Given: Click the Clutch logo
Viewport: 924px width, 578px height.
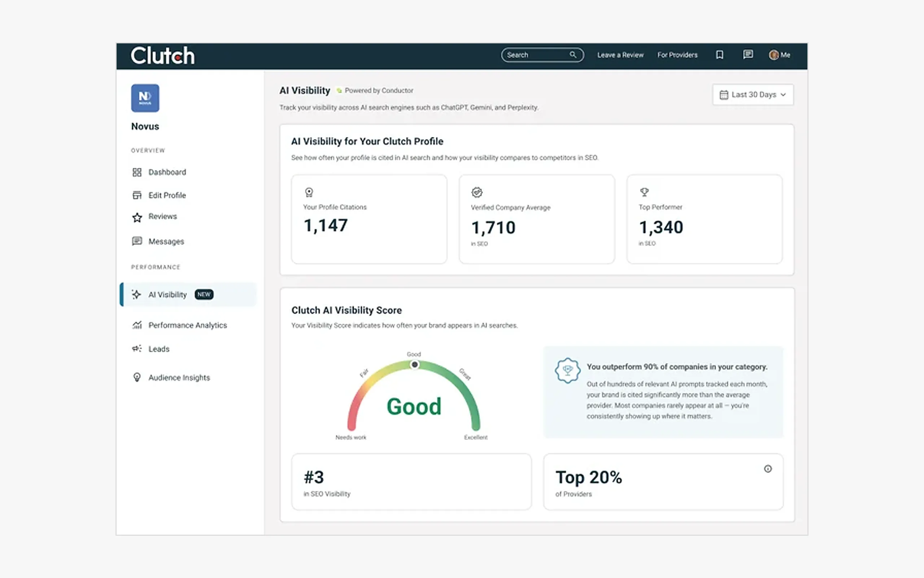Looking at the screenshot, I should point(162,56).
